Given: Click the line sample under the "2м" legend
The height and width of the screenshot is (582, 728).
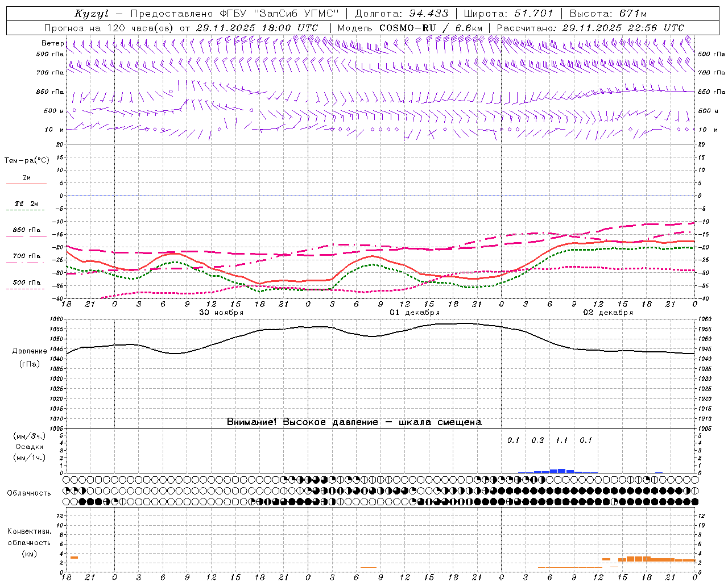Looking at the screenshot, I should point(26,184).
